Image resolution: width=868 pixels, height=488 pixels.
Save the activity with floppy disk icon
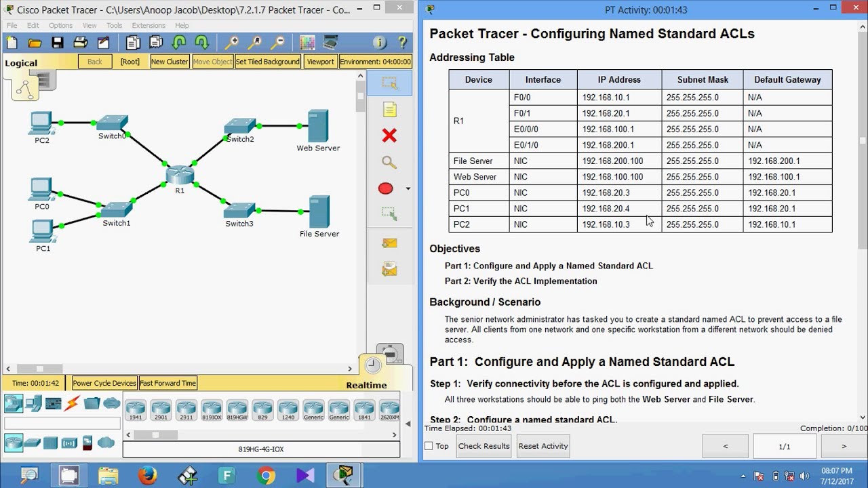click(58, 43)
